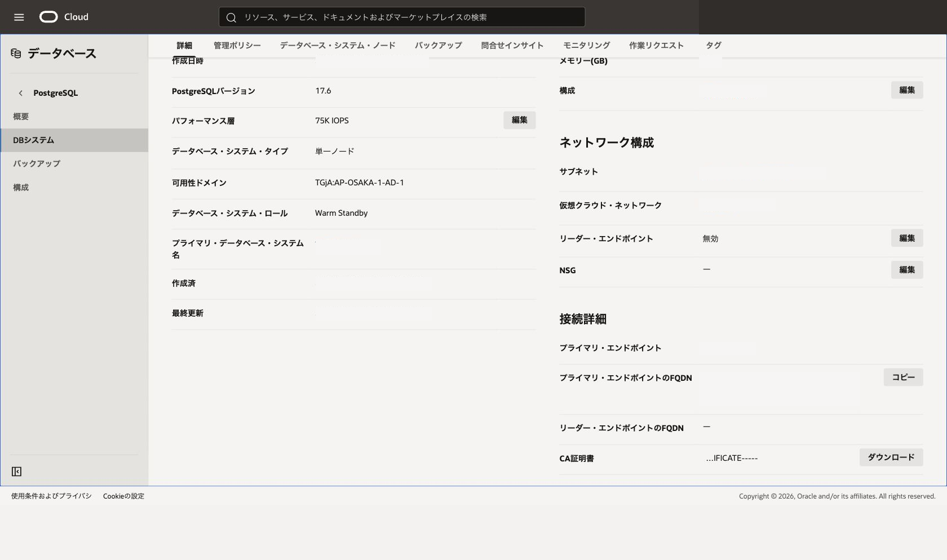
Task: Click the リーダー・エンドポイントのFQDN label
Action: (x=621, y=428)
